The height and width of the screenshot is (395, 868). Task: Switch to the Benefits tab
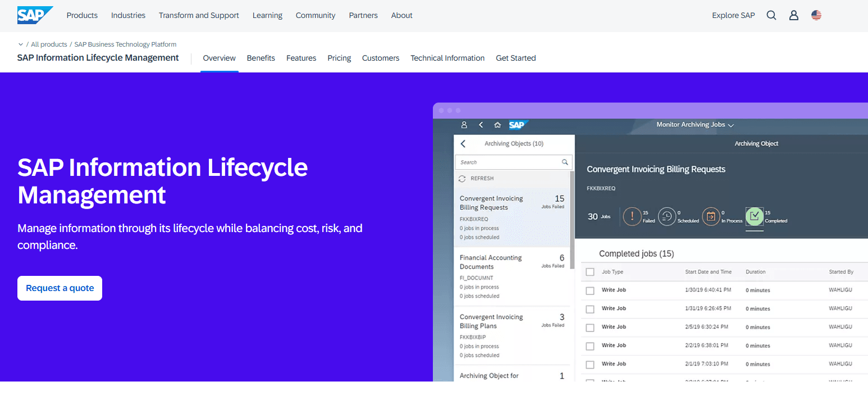[261, 58]
